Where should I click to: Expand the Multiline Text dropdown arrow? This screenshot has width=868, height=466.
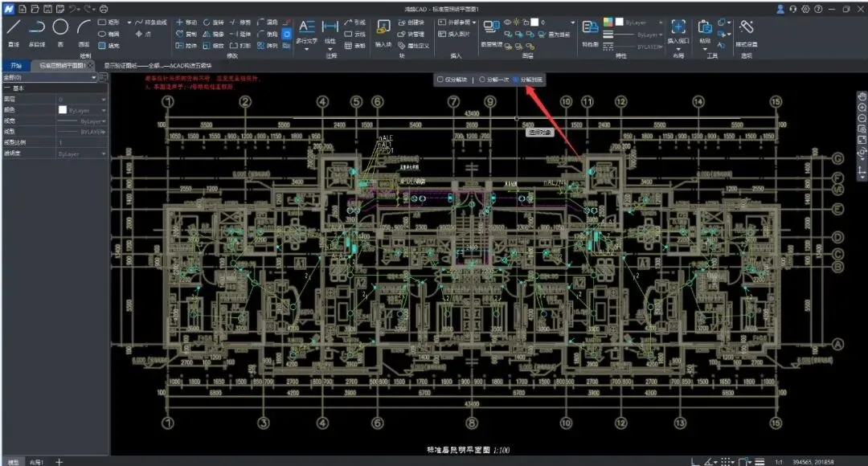307,49
